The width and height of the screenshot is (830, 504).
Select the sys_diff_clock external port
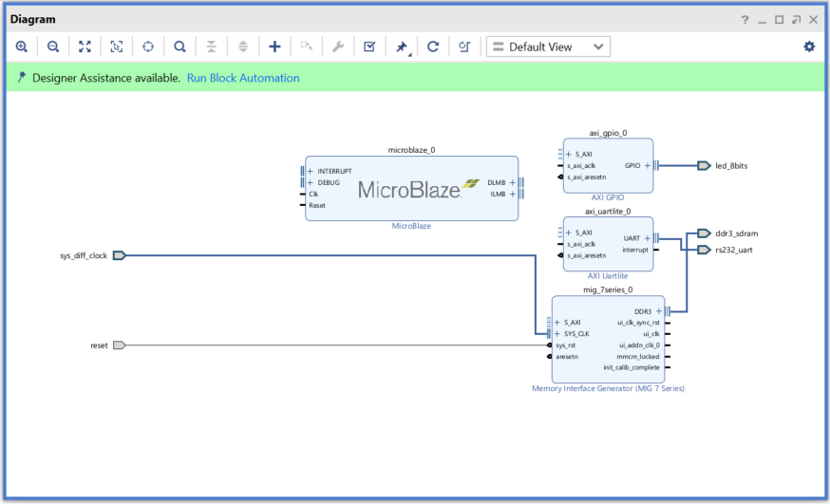pos(119,256)
